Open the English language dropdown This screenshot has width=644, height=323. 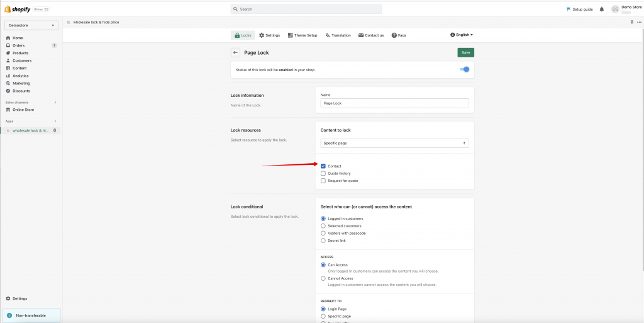coord(462,35)
